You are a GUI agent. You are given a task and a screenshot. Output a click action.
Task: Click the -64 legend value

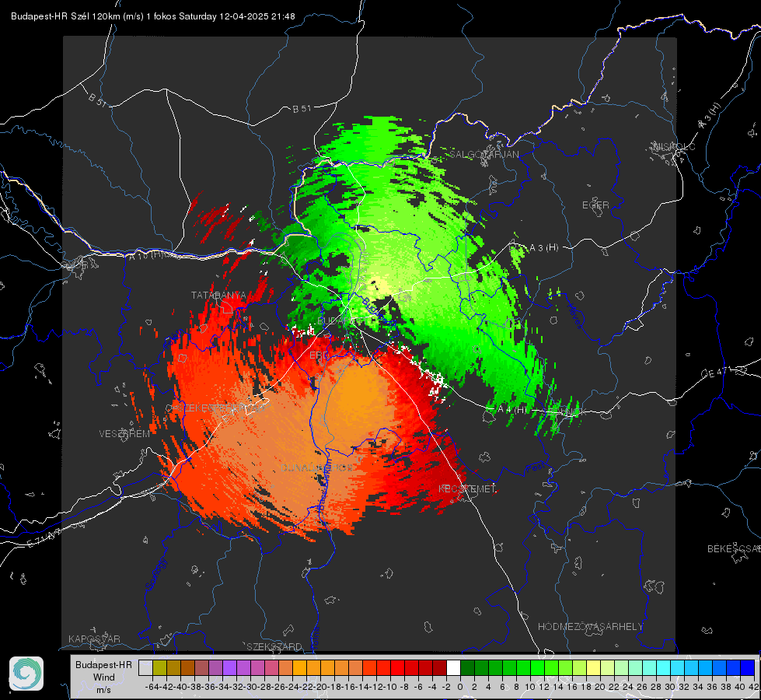click(152, 687)
